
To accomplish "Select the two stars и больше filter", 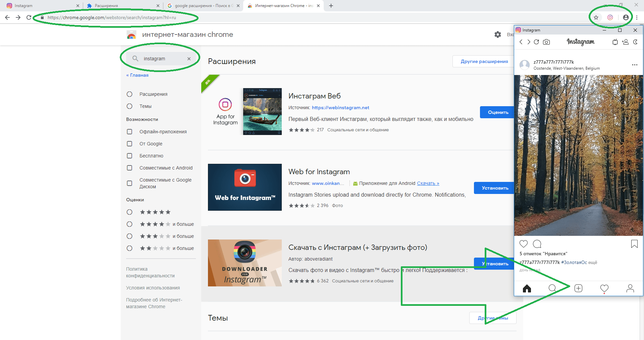I will (129, 248).
